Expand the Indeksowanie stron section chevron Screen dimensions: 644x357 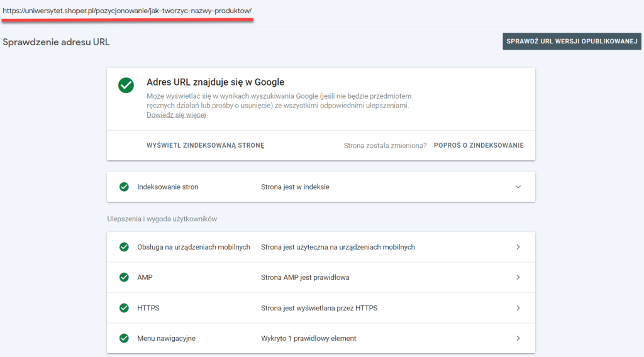(518, 187)
